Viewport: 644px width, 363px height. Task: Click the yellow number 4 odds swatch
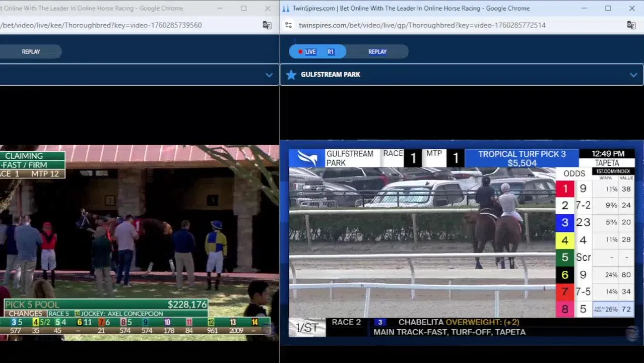coord(565,240)
